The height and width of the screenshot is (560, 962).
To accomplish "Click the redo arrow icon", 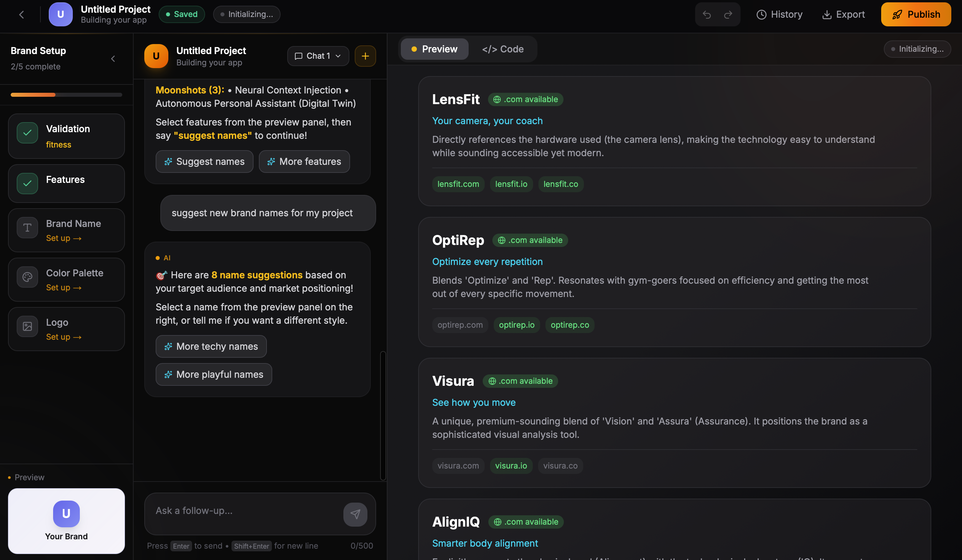I will point(728,14).
